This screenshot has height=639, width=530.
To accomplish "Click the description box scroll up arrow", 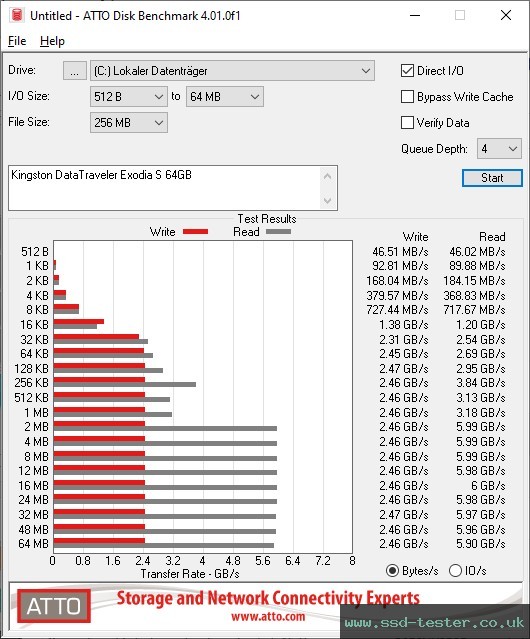I will pyautogui.click(x=328, y=176).
